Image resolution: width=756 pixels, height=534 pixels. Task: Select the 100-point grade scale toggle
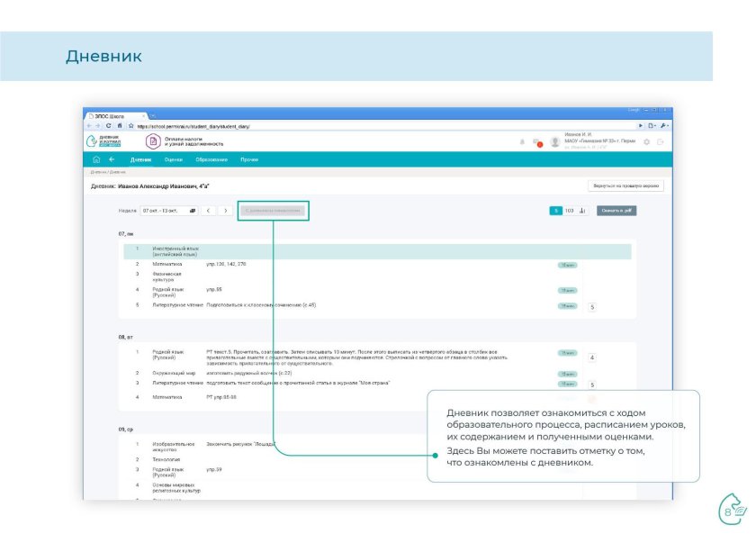point(569,211)
